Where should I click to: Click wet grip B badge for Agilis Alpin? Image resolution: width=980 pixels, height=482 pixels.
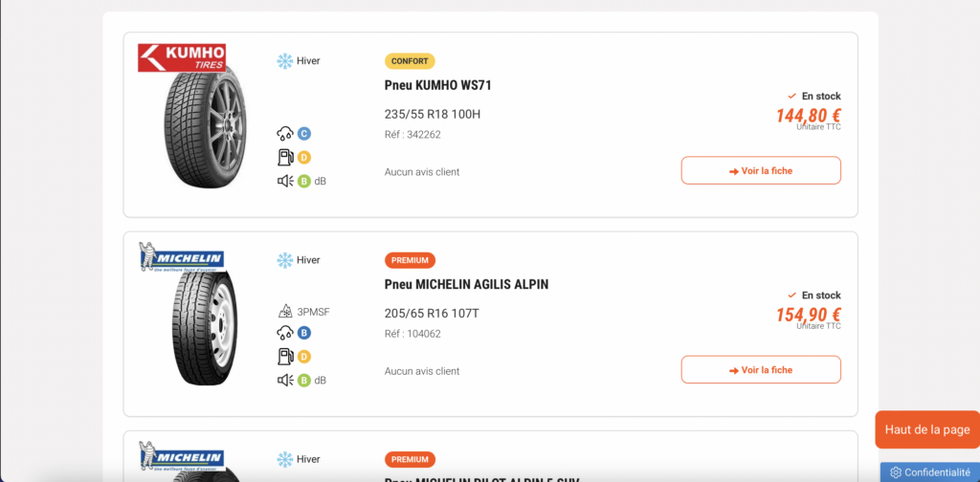click(x=303, y=333)
